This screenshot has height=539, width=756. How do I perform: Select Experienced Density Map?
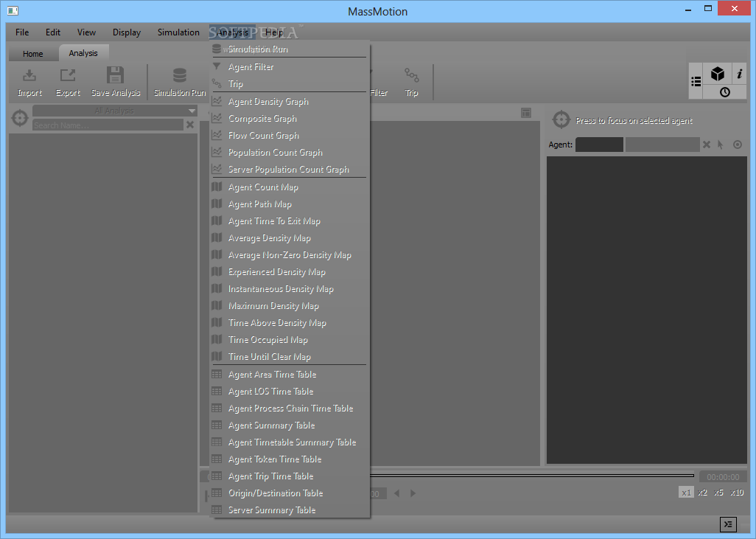[290, 271]
